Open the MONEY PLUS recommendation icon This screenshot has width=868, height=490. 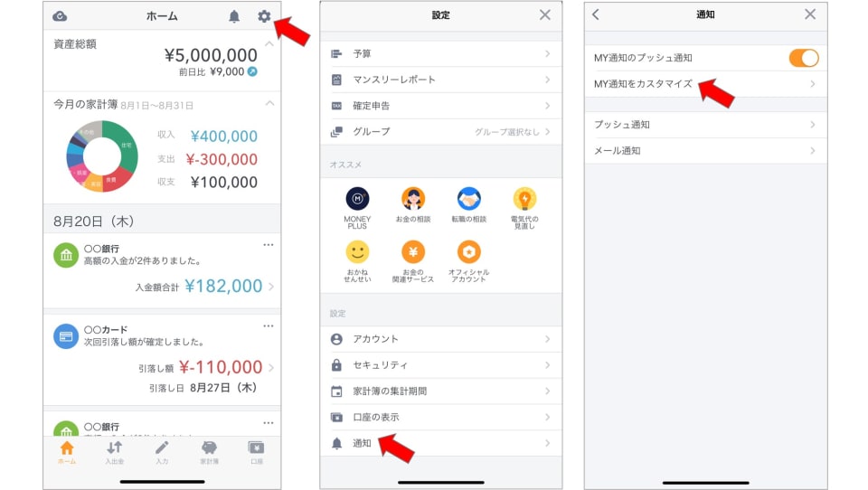pos(357,199)
